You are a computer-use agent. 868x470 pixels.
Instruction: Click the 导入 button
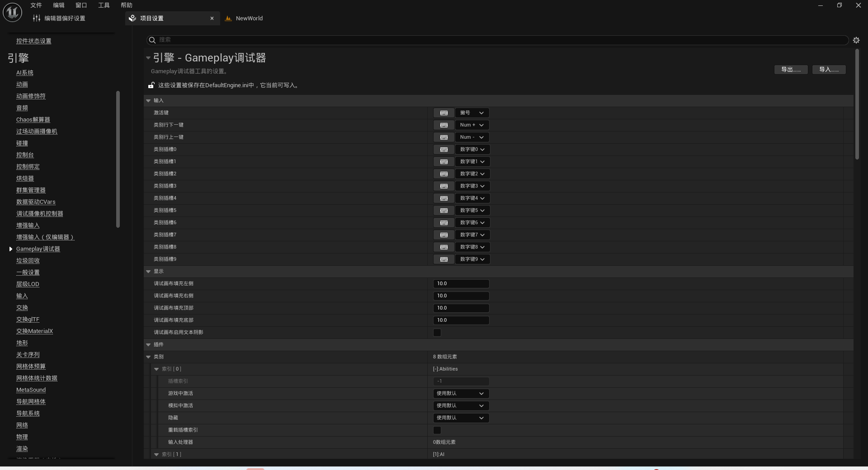coord(829,70)
